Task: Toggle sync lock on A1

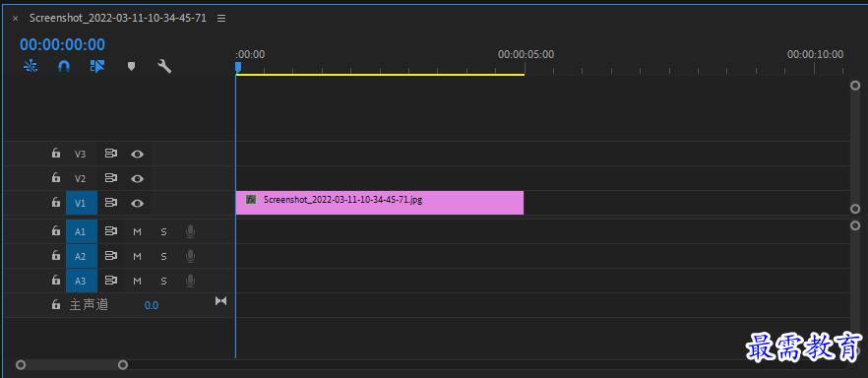Action: click(111, 230)
